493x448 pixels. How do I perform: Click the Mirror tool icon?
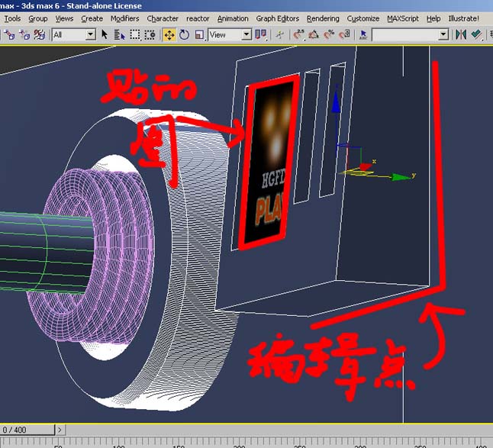tap(461, 34)
